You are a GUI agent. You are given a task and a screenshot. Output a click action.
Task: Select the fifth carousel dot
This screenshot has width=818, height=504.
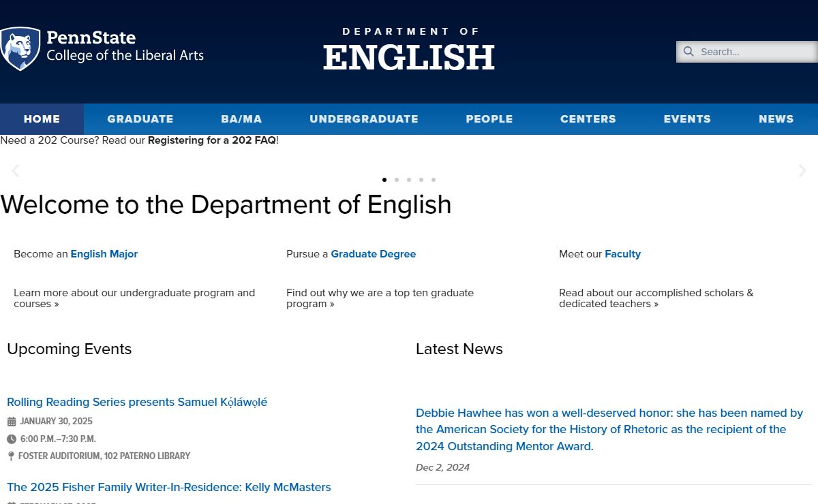(434, 180)
